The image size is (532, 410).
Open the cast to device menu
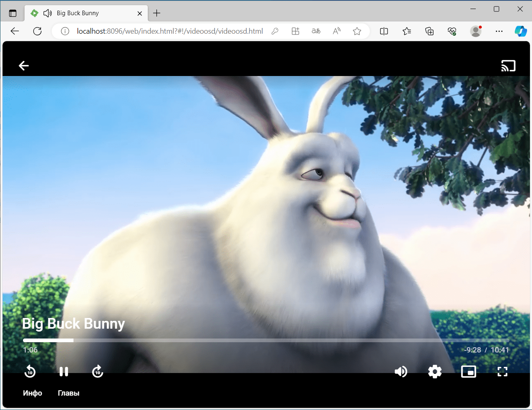point(508,66)
